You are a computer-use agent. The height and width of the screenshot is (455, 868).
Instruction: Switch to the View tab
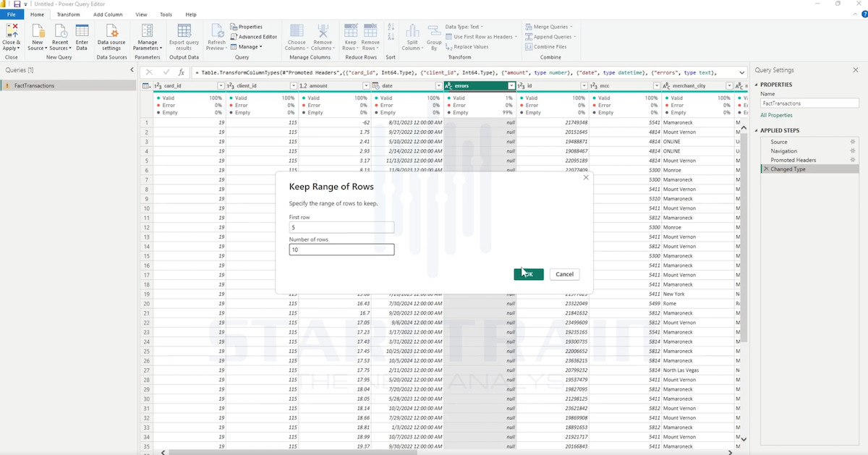coord(141,14)
